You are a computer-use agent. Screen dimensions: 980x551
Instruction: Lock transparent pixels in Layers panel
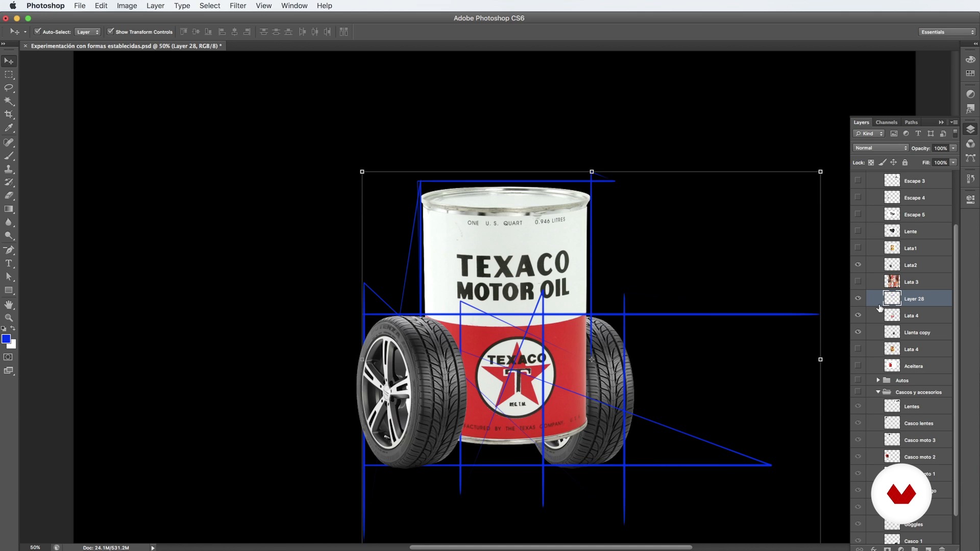point(871,163)
